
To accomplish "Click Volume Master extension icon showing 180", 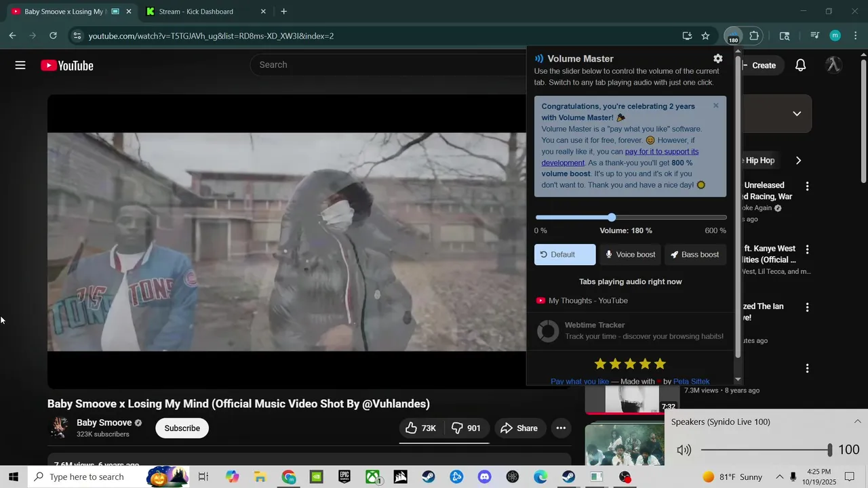I will click(x=733, y=36).
